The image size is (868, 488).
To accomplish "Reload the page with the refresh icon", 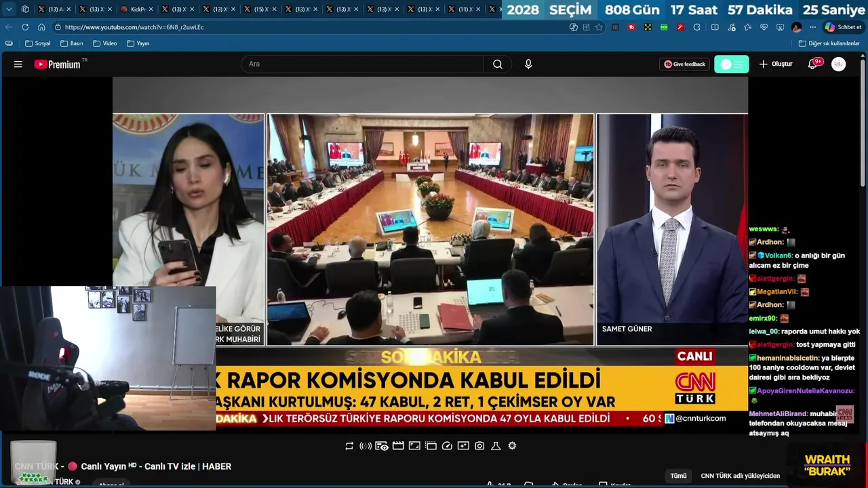I will pyautogui.click(x=25, y=27).
